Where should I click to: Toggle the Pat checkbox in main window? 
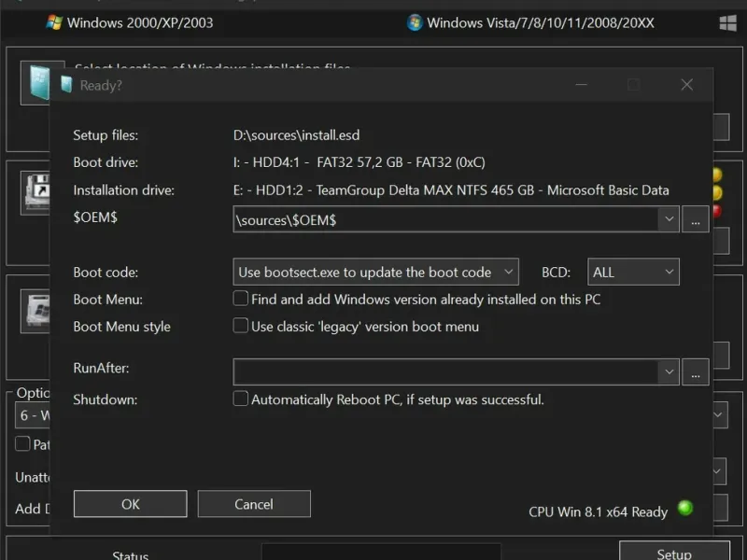point(22,444)
